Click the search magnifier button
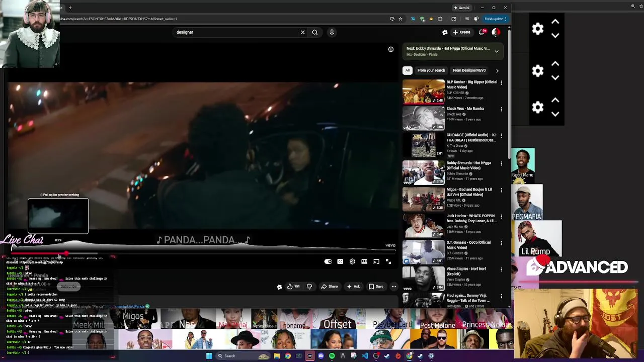 click(x=315, y=32)
